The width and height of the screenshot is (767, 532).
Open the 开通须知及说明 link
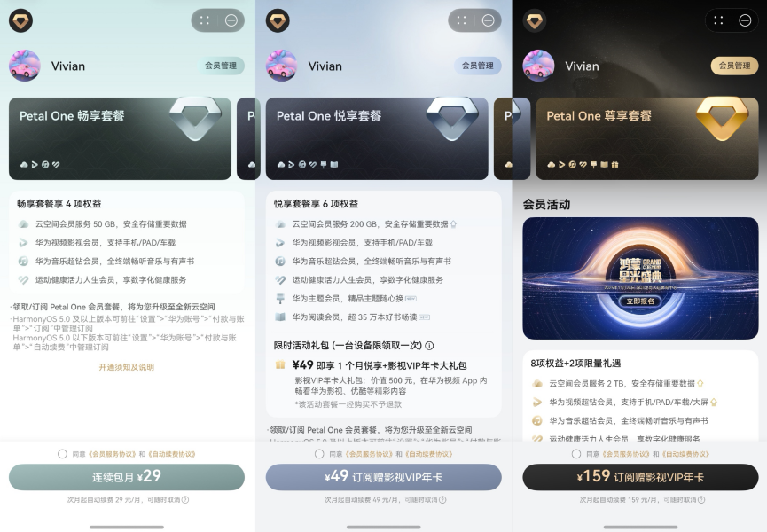click(x=126, y=367)
